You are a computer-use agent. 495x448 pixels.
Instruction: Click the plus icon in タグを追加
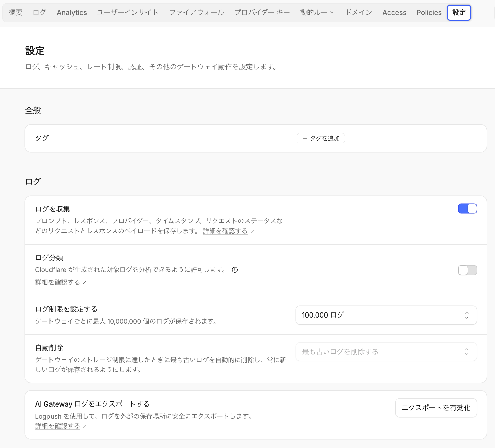click(305, 138)
